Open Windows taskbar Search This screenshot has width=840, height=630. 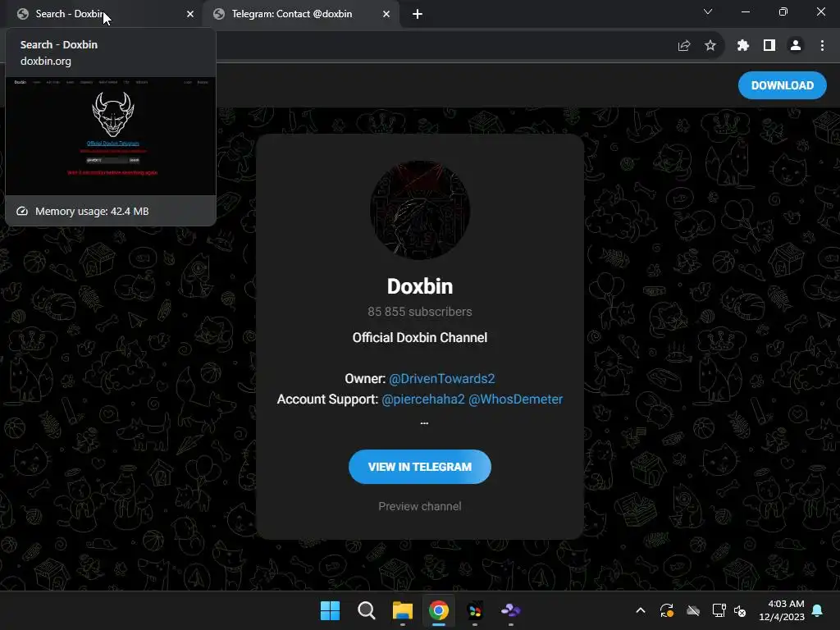point(367,610)
